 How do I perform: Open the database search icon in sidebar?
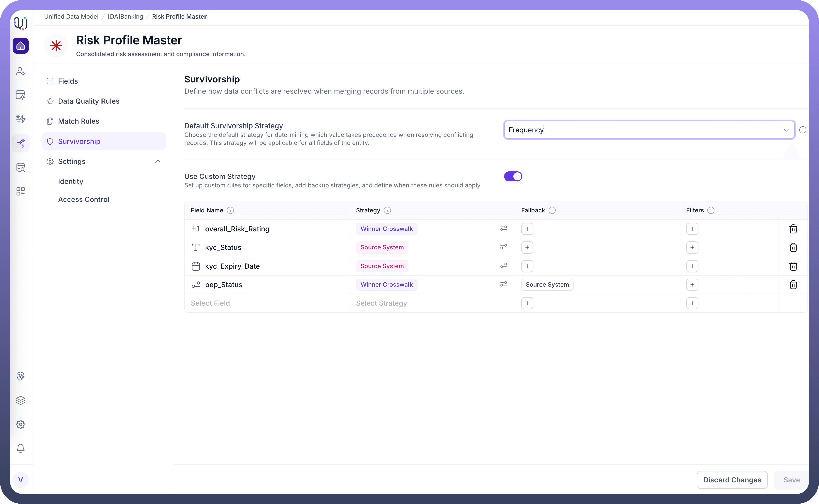(x=20, y=167)
